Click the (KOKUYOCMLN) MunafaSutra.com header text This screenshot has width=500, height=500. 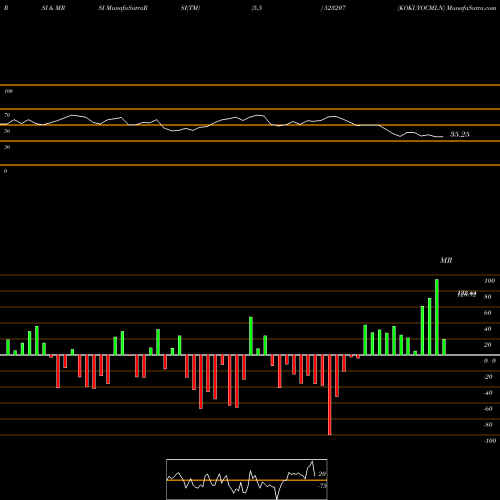(x=447, y=8)
